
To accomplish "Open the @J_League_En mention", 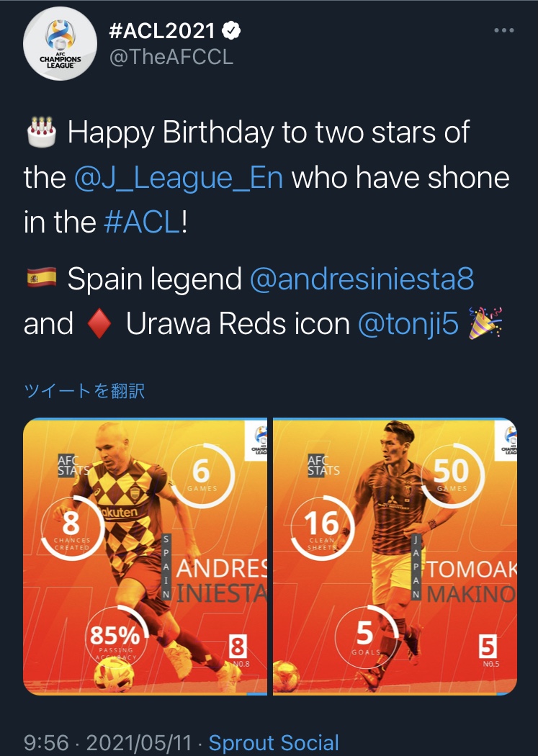I will 179,179.
